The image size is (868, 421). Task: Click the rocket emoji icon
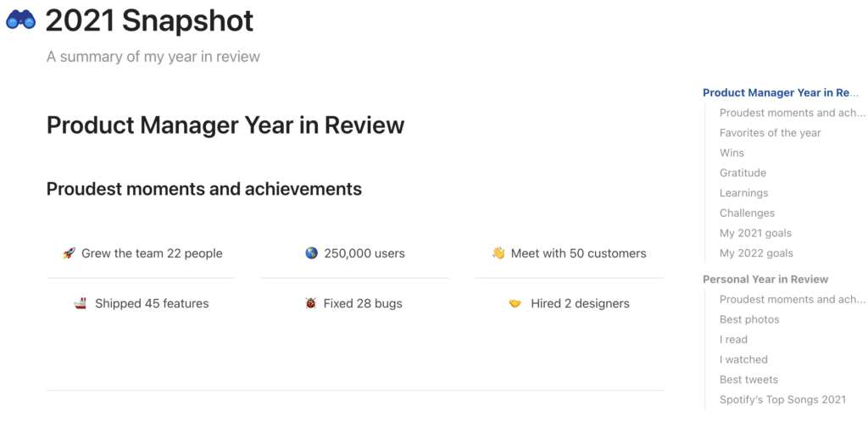(69, 253)
